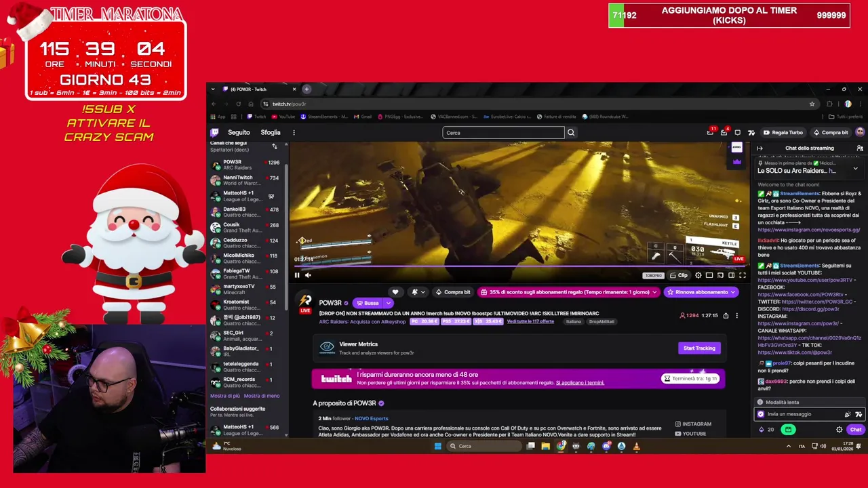Collapse the chat with the arrow icon

coord(759,148)
